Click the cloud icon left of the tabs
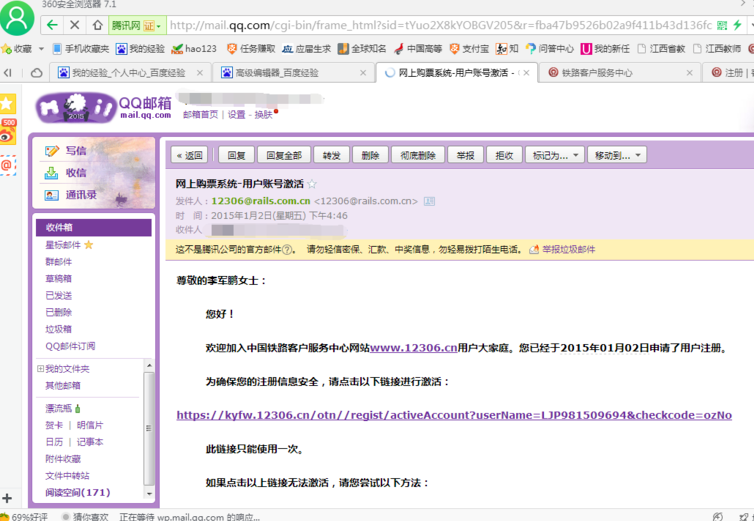 click(37, 73)
